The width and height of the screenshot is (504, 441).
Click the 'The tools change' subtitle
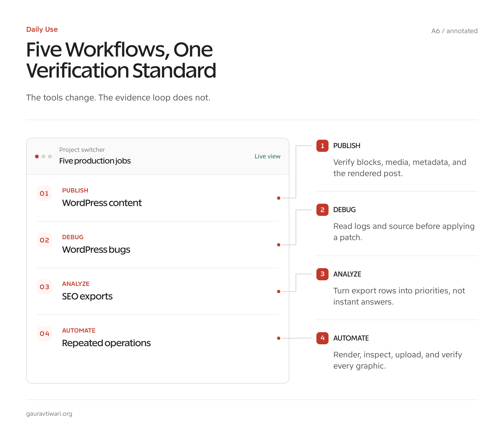[x=118, y=98]
